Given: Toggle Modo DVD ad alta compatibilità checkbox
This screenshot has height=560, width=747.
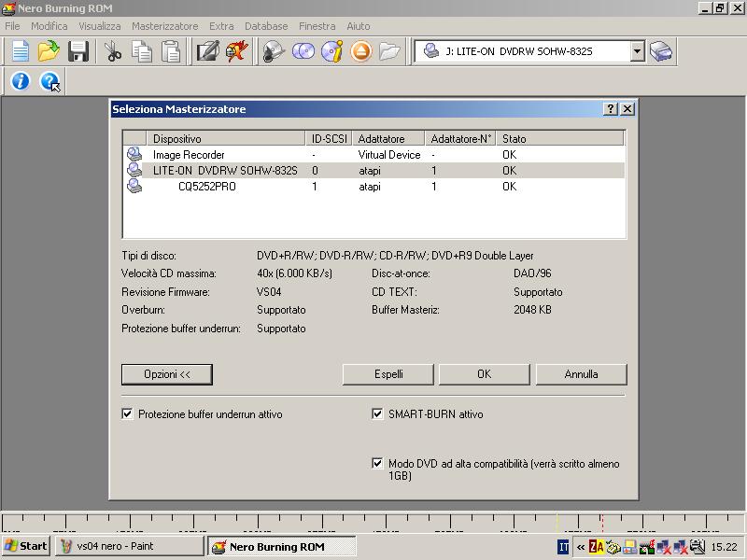Looking at the screenshot, I should [377, 463].
